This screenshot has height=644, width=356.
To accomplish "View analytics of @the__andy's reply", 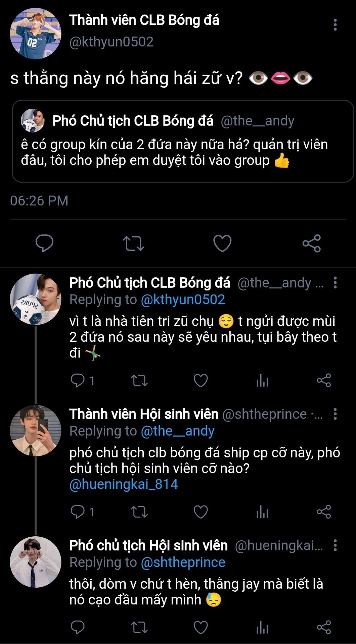I will pyautogui.click(x=262, y=381).
